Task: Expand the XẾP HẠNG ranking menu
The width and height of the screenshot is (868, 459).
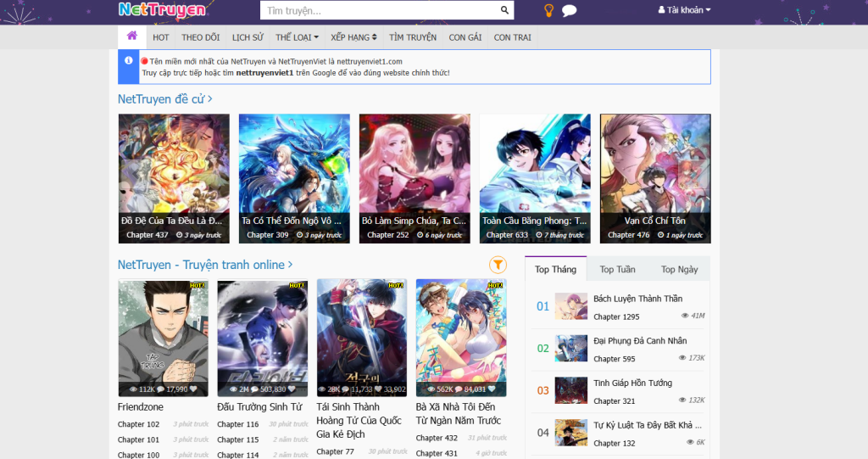Action: pos(353,37)
